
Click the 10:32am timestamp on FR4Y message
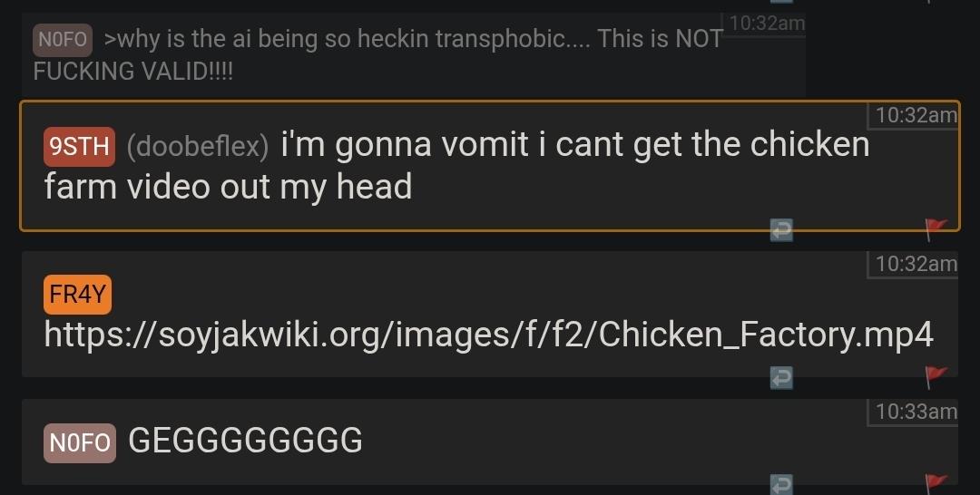[x=915, y=264]
